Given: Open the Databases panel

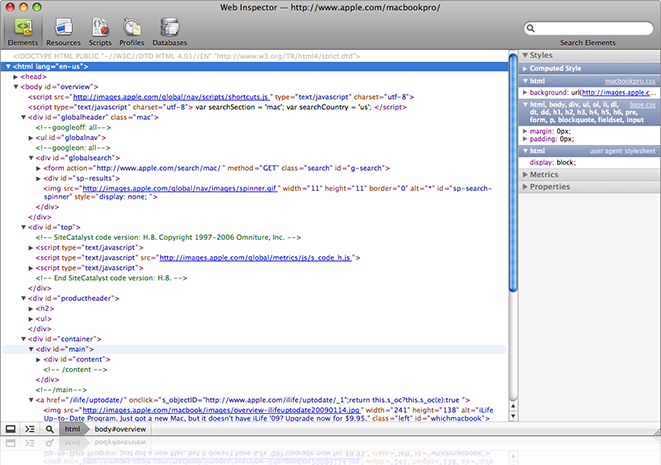Looking at the screenshot, I should (169, 32).
